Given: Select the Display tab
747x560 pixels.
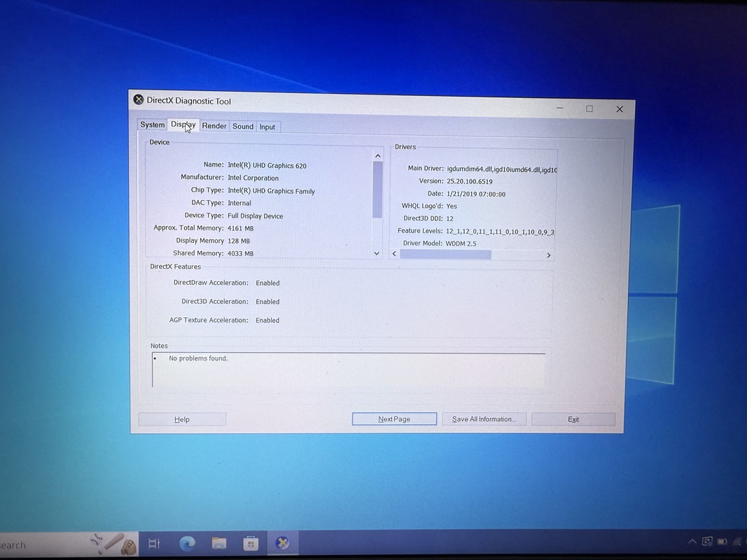Looking at the screenshot, I should (x=183, y=125).
